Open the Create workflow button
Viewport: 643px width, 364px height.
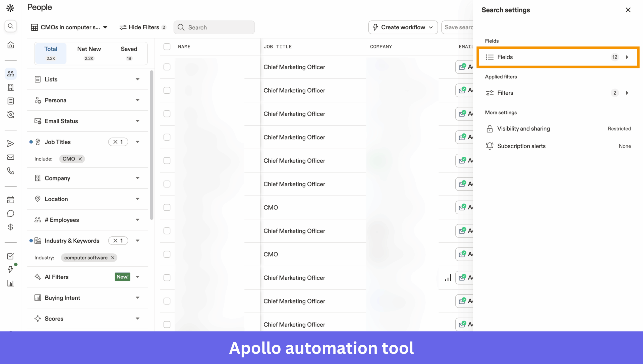403,27
